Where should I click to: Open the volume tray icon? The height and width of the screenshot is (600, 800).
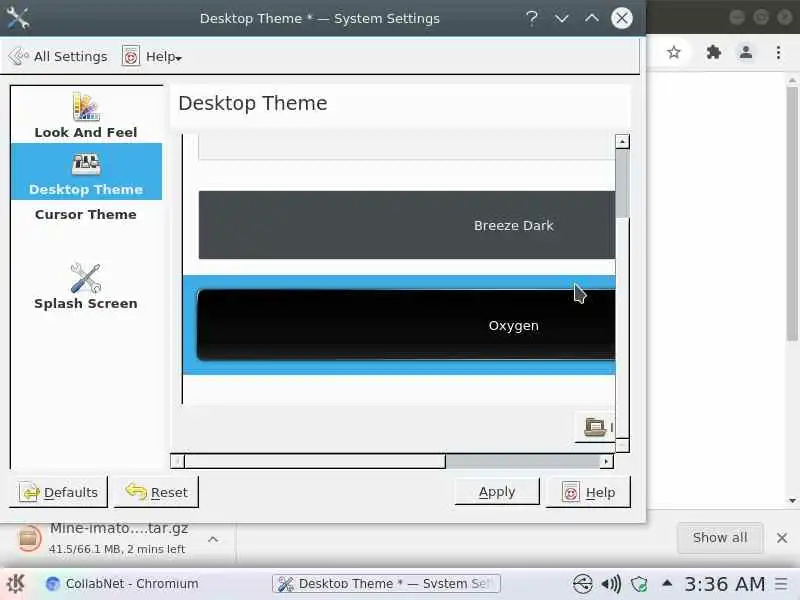[611, 583]
